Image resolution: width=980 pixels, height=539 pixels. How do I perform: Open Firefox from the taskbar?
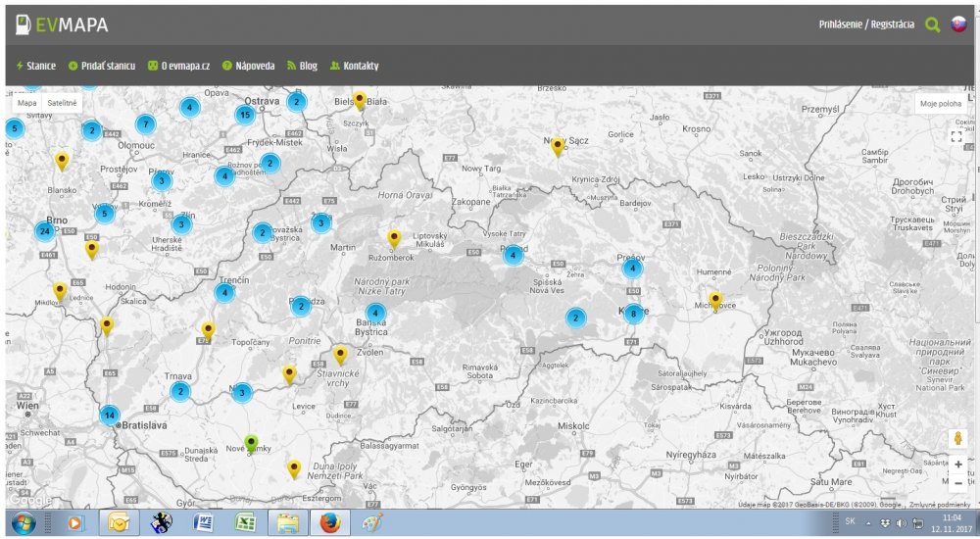329,522
